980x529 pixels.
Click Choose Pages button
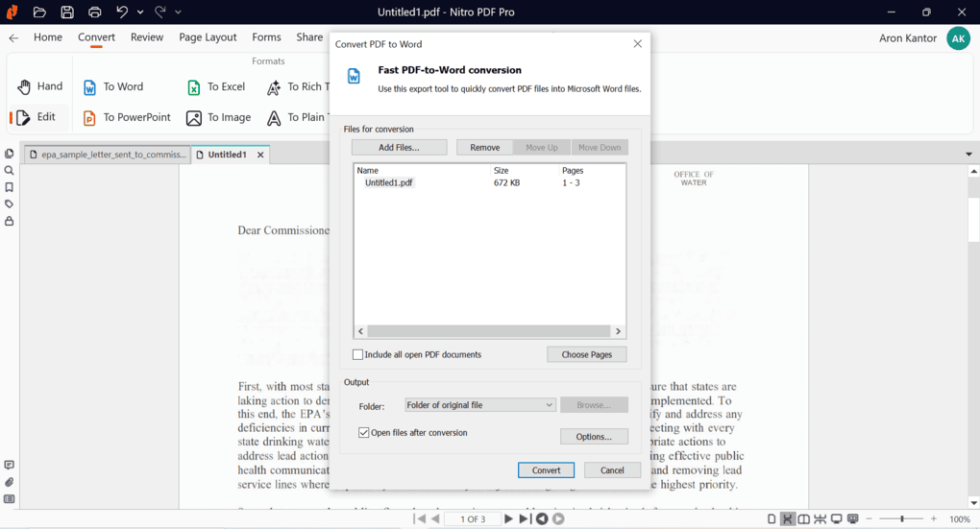coord(587,355)
